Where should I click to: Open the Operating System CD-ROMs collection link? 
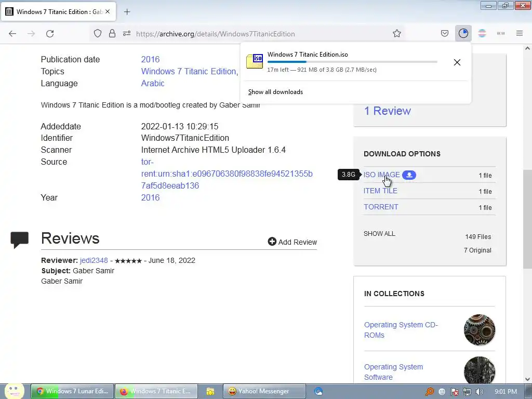click(401, 330)
